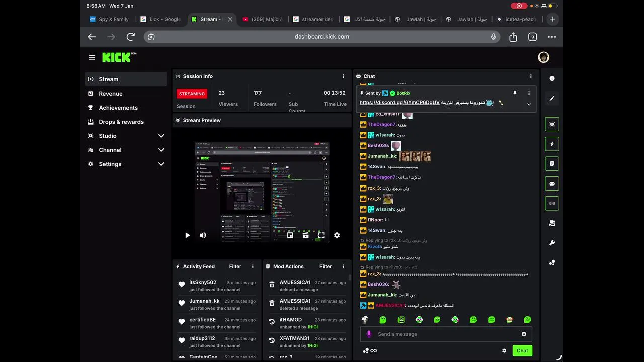Select Stream in the left navigation
Screen dimensions: 644x362
coord(126,79)
